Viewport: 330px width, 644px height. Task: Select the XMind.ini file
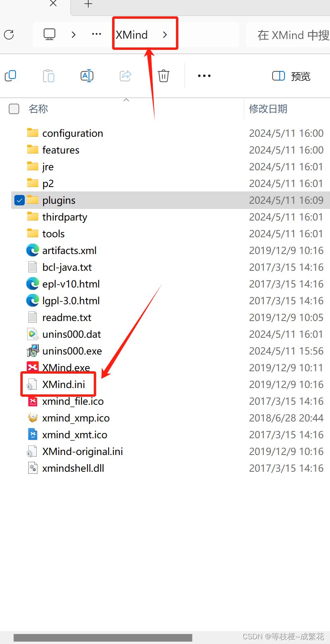[64, 384]
